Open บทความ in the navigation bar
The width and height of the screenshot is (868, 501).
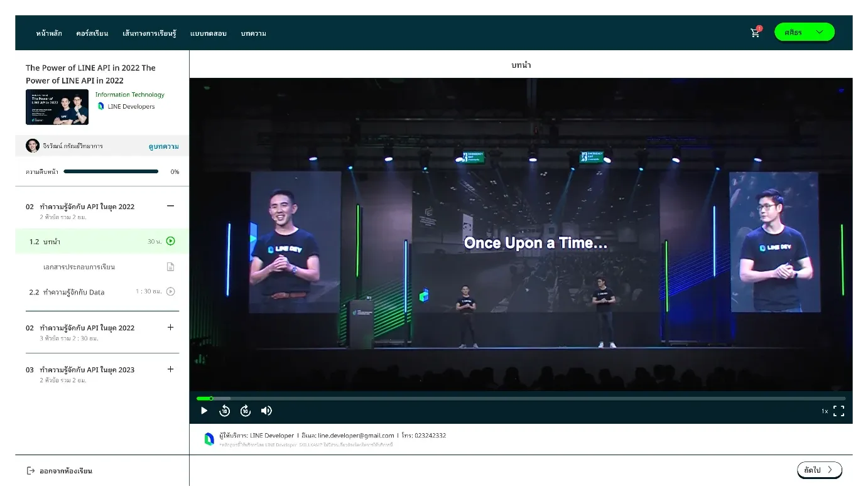tap(254, 33)
